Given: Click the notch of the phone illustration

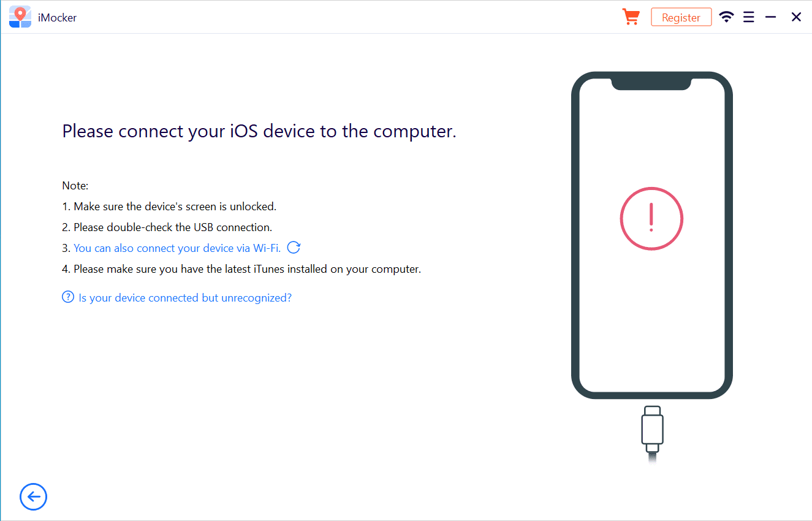Looking at the screenshot, I should (x=651, y=84).
